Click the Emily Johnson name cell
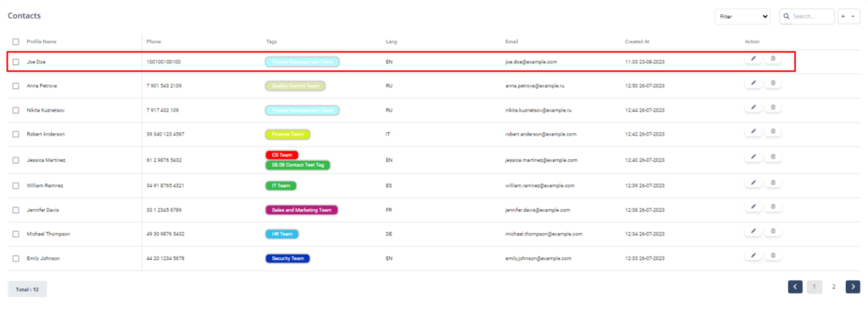Screen dimensions: 868x309 [43, 259]
